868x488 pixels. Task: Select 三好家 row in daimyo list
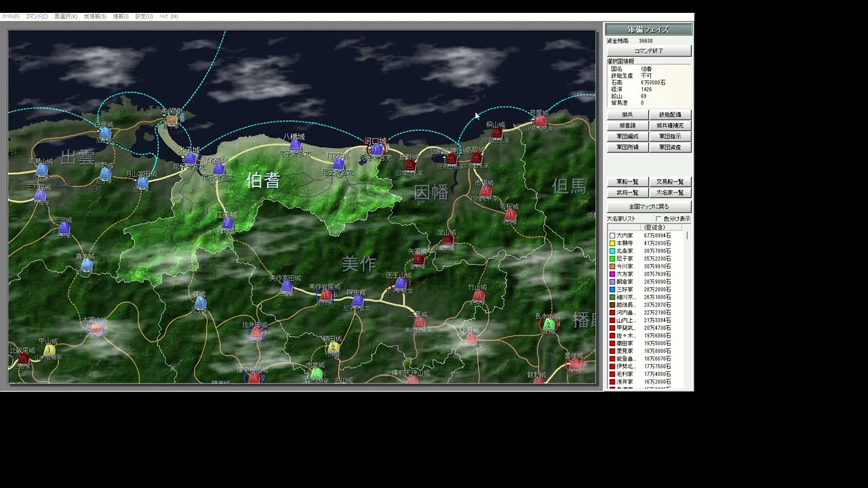pos(646,289)
